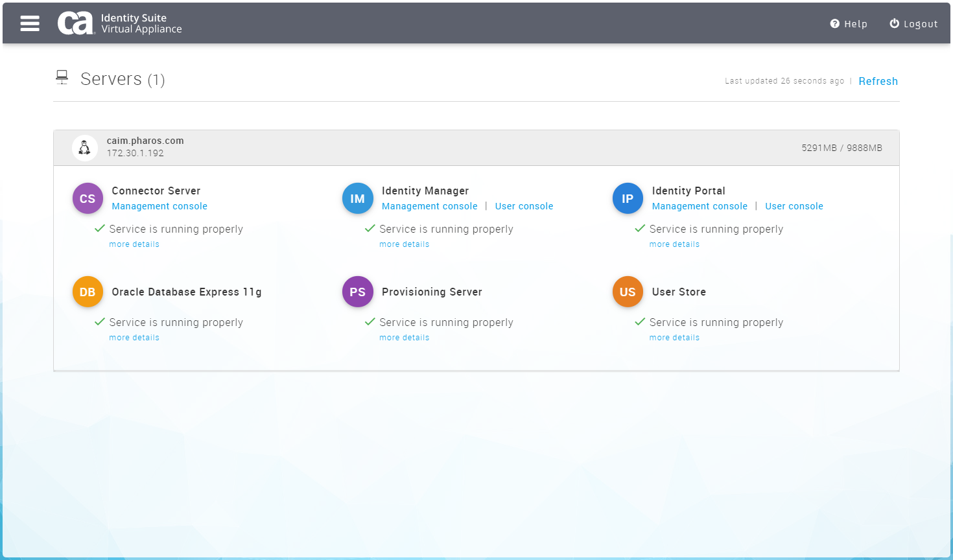Image resolution: width=953 pixels, height=560 pixels.
Task: Click Oracle Database status checkmark
Action: (x=100, y=321)
